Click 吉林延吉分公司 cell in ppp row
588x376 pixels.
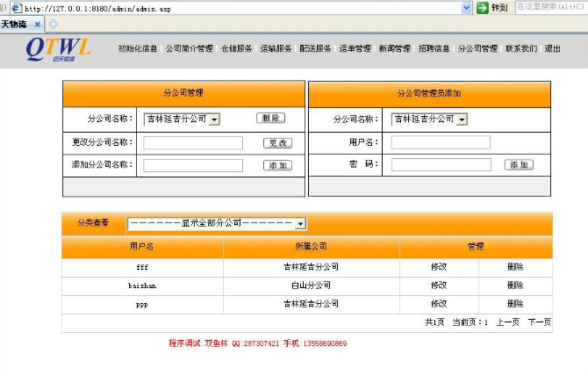[312, 304]
